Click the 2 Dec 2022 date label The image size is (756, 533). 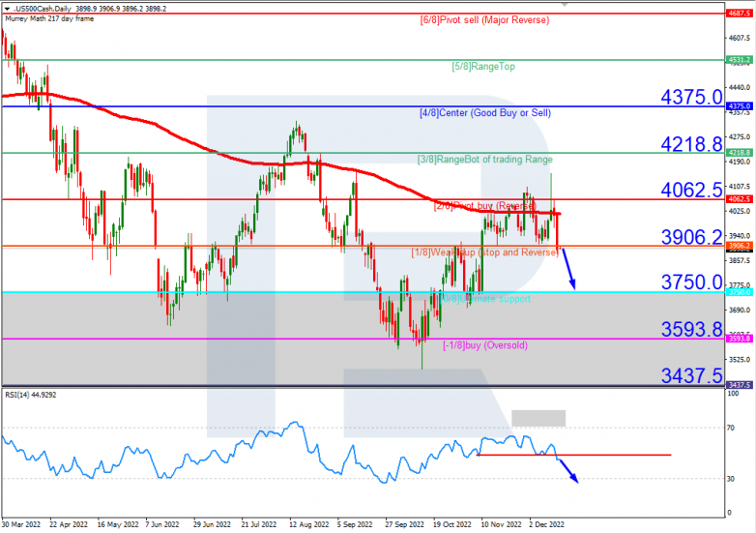(546, 524)
